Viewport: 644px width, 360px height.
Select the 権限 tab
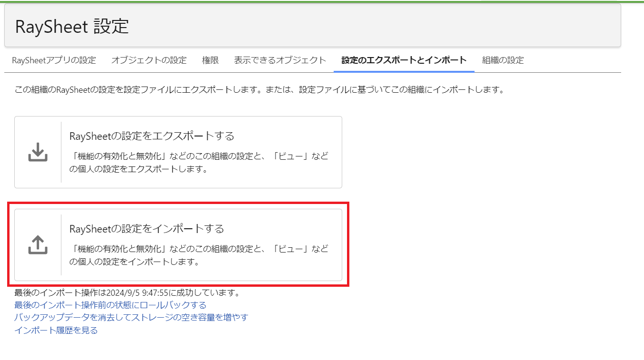(210, 60)
